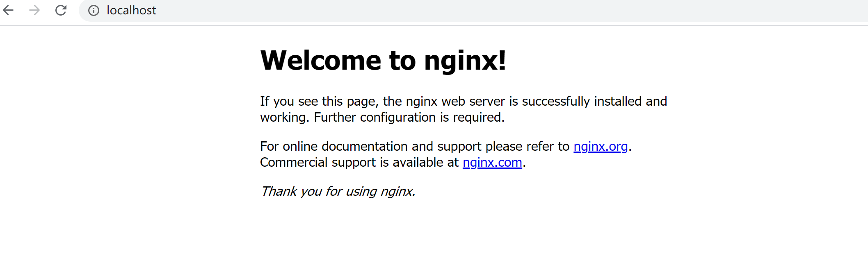Click "Further configuration is required." sentence
This screenshot has width=868, height=256.
click(409, 117)
